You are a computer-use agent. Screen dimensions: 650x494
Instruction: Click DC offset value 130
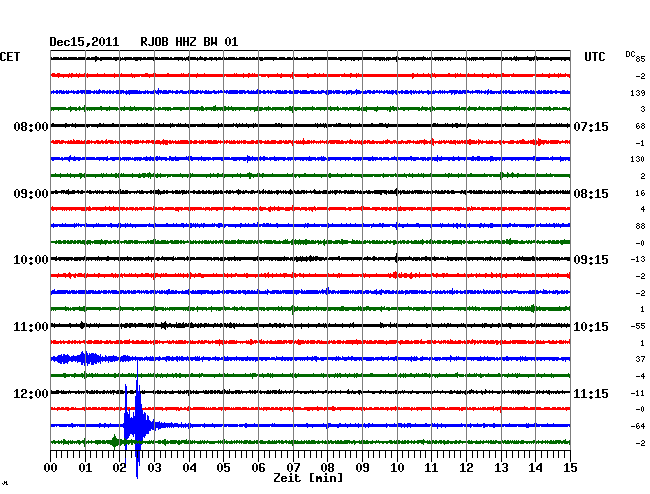click(x=638, y=159)
